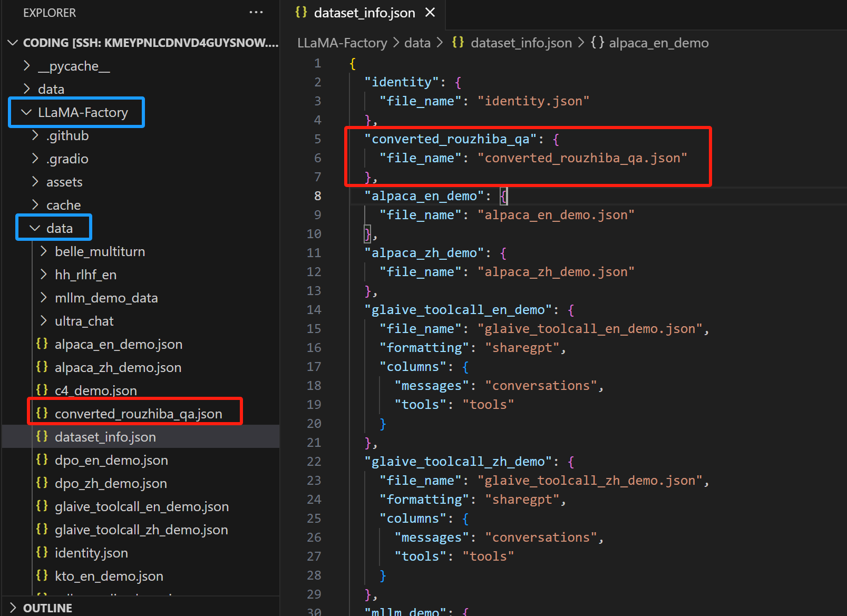The width and height of the screenshot is (847, 616).
Task: Click the data segment in the breadcrumb
Action: pyautogui.click(x=417, y=43)
